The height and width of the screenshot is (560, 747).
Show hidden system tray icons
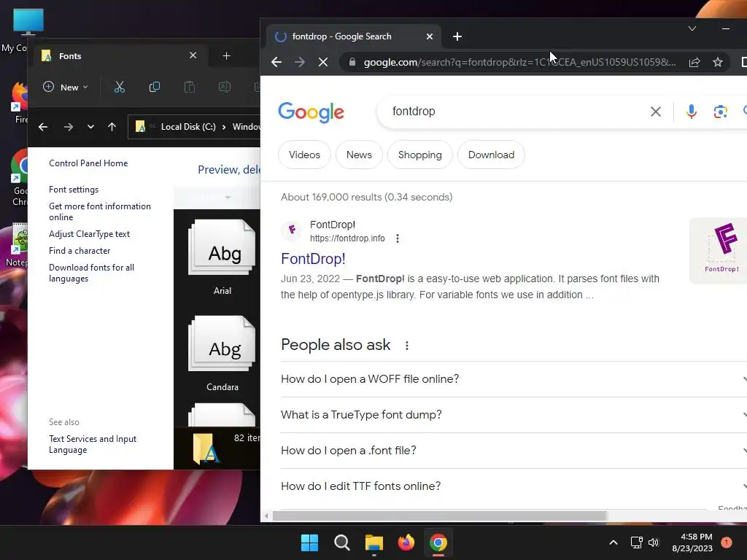[614, 542]
